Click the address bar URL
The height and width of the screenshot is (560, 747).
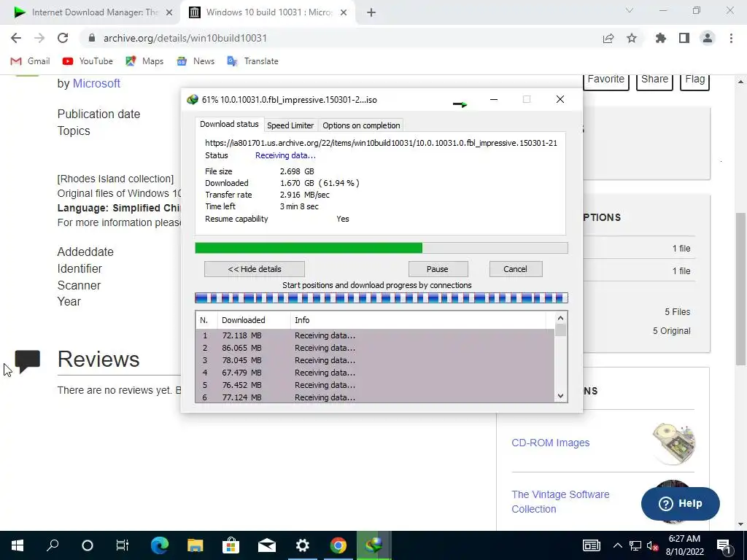(x=185, y=38)
